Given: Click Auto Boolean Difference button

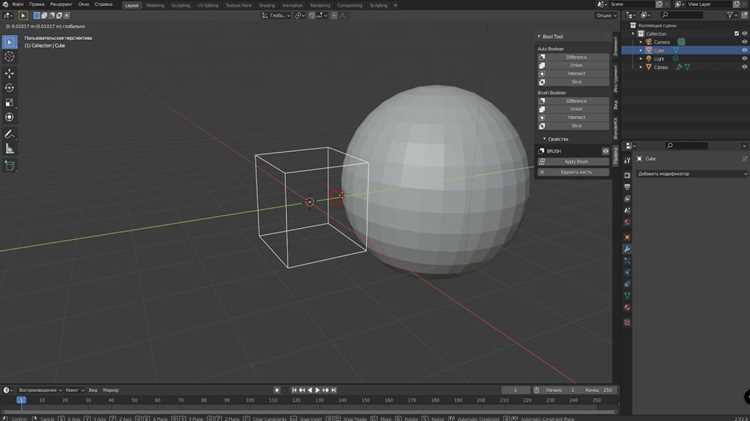Looking at the screenshot, I should 576,57.
